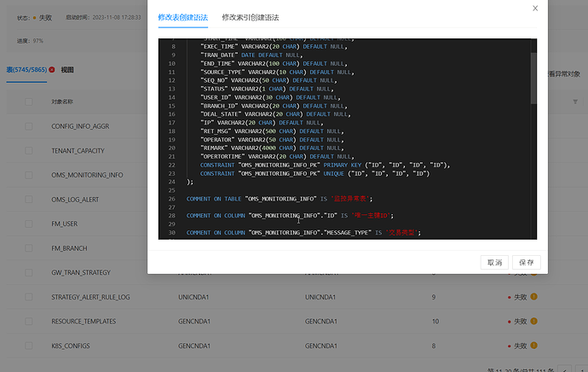Click the GW_TRAN_STRATEGY object name

pos(81,272)
